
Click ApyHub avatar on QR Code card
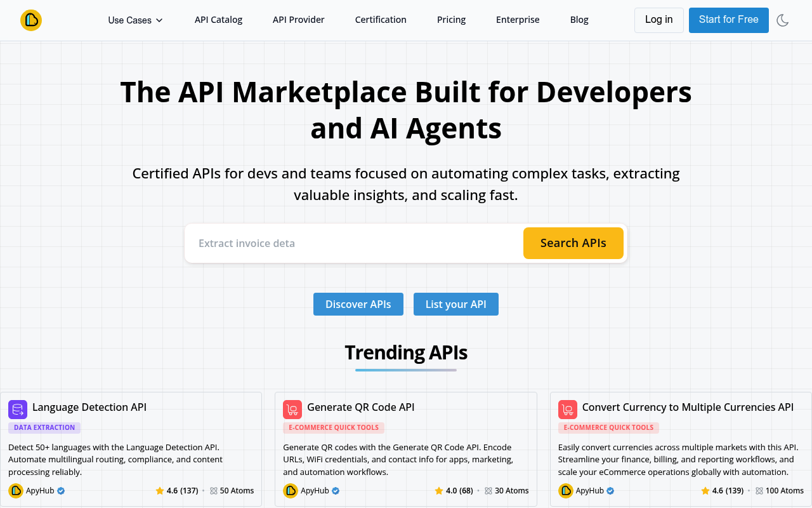coord(291,491)
